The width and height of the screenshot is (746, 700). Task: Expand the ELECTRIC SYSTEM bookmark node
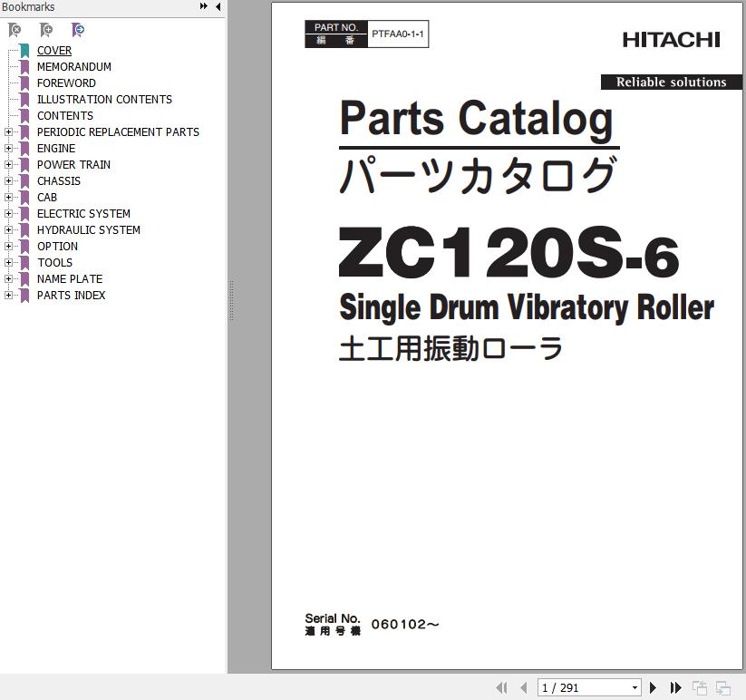[x=8, y=214]
